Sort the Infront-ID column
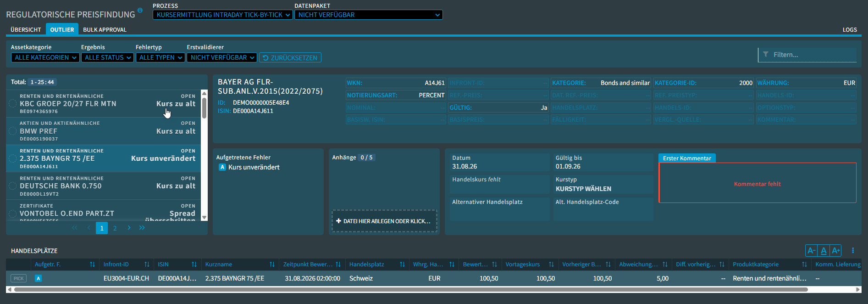The image size is (868, 304). tap(147, 265)
